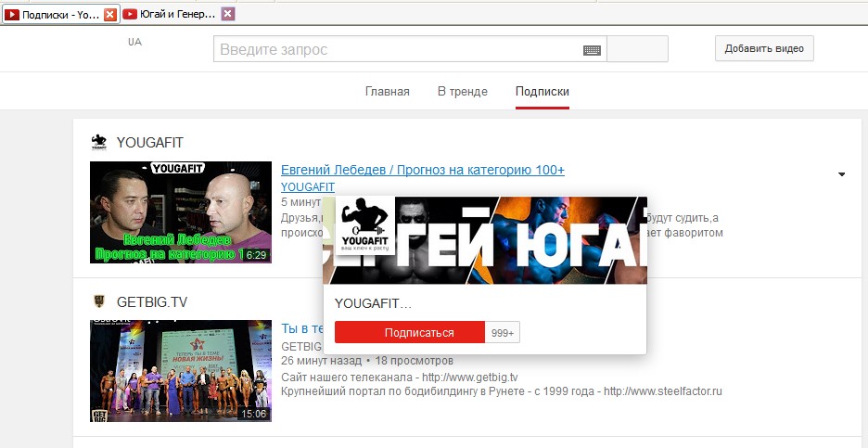Click the search field Введите запрос

pyautogui.click(x=394, y=50)
